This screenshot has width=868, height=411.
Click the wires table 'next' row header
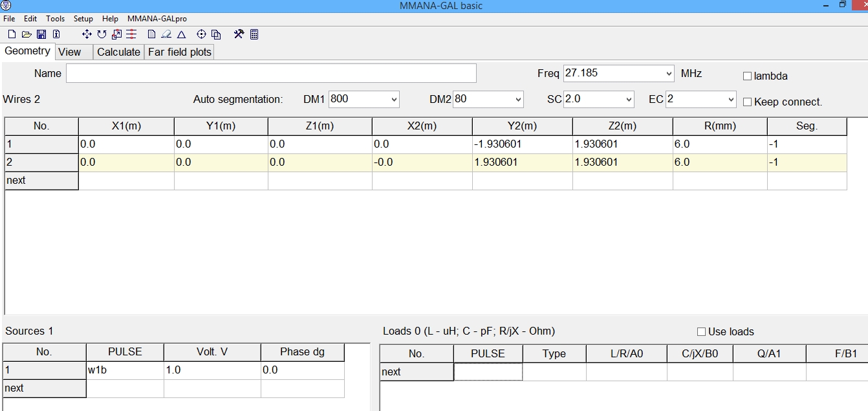click(x=41, y=181)
